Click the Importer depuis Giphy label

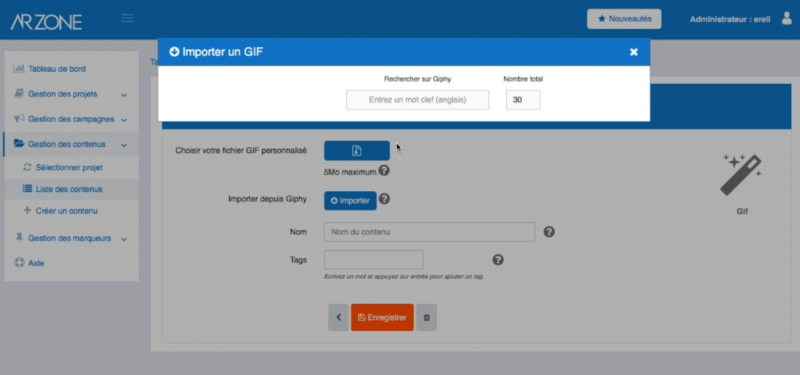268,199
